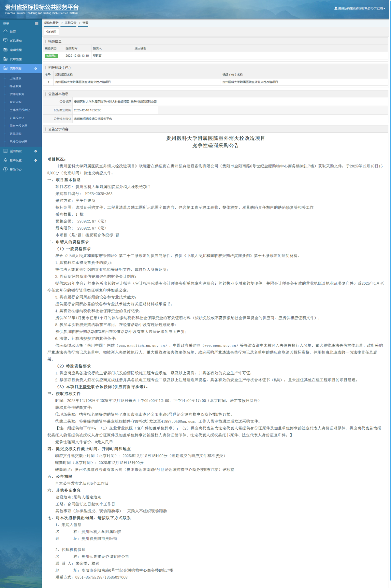Select 已发公告处理 submenu item
Image resolution: width=391 pixels, height=588 pixels.
click(18, 142)
